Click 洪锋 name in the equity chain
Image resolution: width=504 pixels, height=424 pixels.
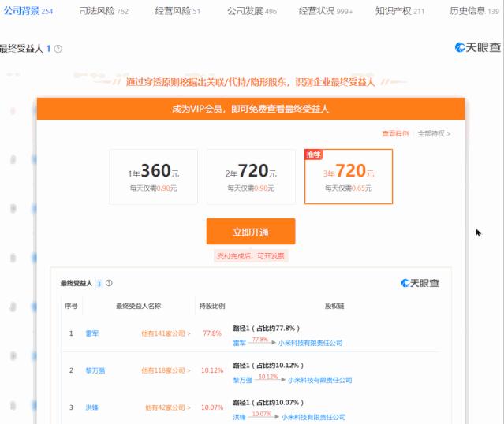coord(239,417)
